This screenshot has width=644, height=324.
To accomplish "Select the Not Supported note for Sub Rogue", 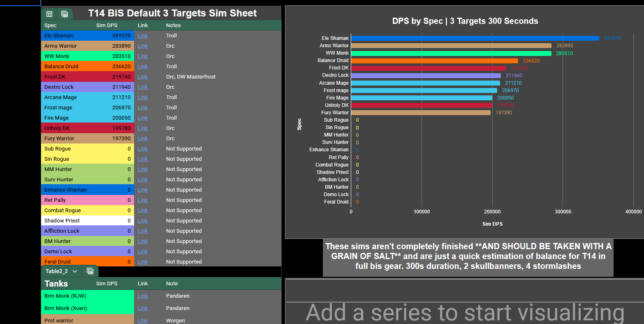I will point(222,149).
